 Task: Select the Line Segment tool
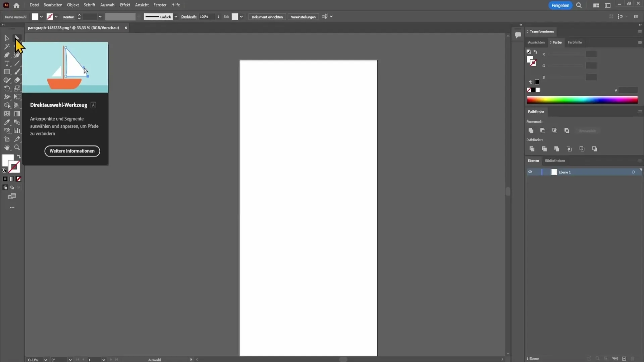(17, 63)
